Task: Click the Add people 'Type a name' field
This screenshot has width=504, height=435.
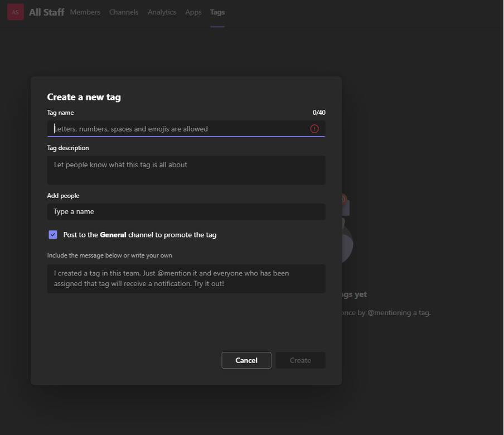Action: coord(186,211)
